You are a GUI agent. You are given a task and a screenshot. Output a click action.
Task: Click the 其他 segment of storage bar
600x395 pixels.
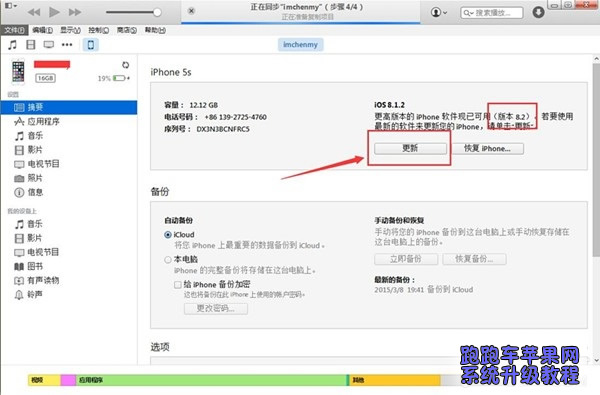395,380
